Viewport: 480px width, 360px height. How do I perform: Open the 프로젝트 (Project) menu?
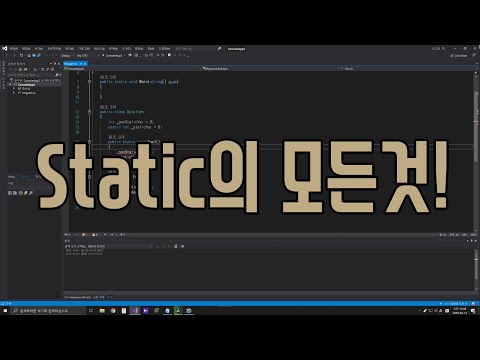click(54, 49)
